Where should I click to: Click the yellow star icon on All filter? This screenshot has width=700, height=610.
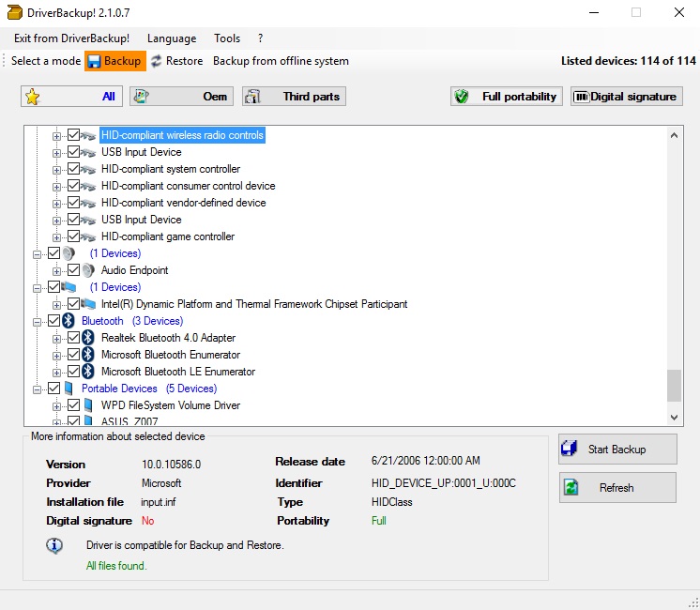(x=33, y=97)
